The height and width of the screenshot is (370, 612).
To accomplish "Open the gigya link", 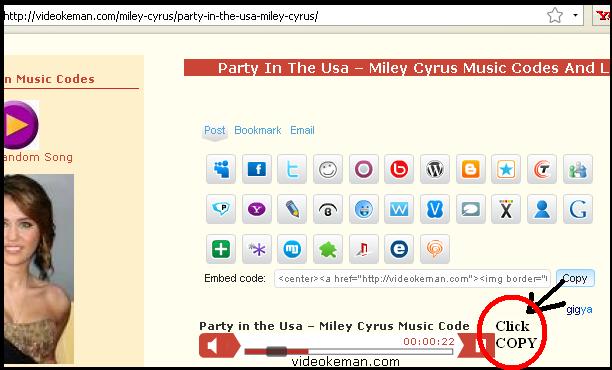I will (x=579, y=310).
